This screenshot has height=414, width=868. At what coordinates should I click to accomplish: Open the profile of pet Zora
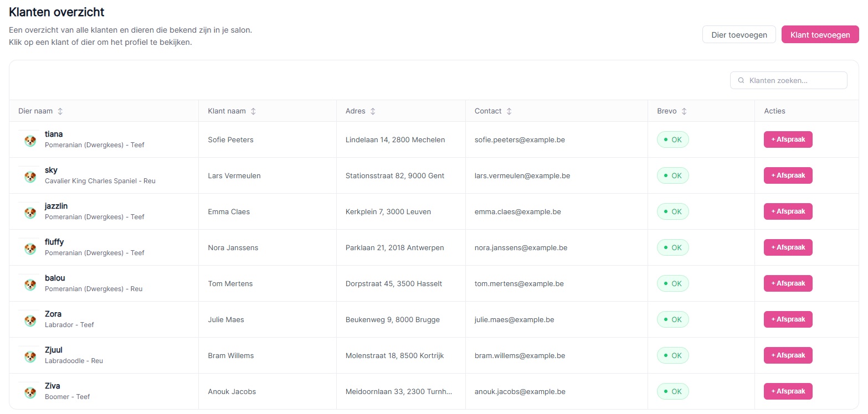(x=53, y=314)
